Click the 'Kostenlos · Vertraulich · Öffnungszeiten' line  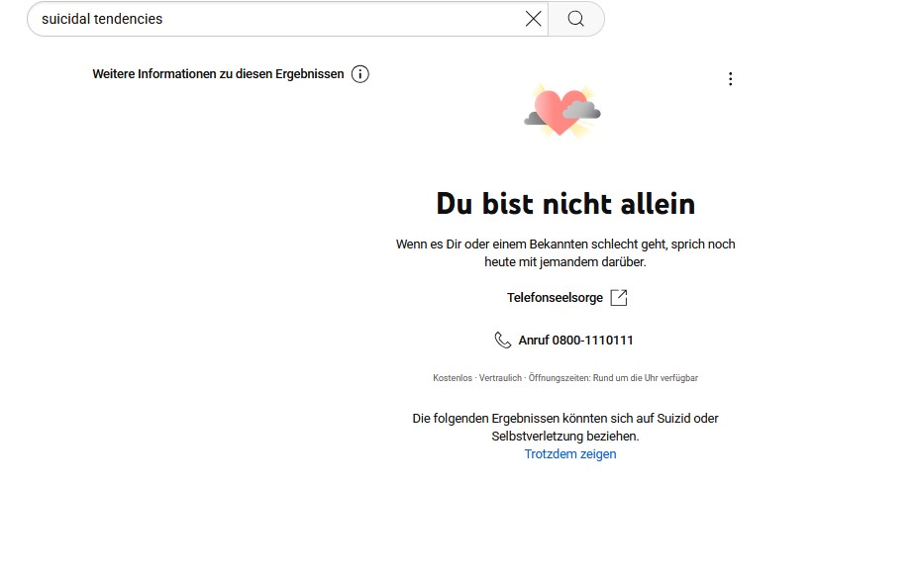coord(565,378)
